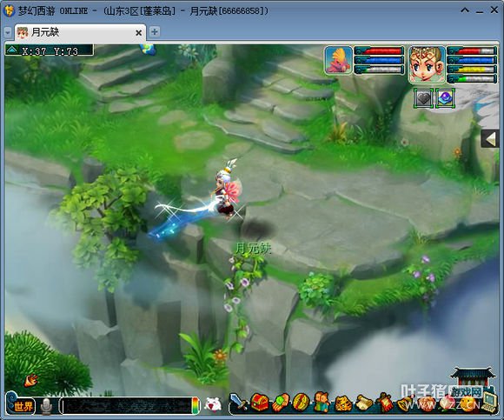Expand the coordinates minimap triangle arrow
Screen dimensions: 504x420
[x=12, y=50]
